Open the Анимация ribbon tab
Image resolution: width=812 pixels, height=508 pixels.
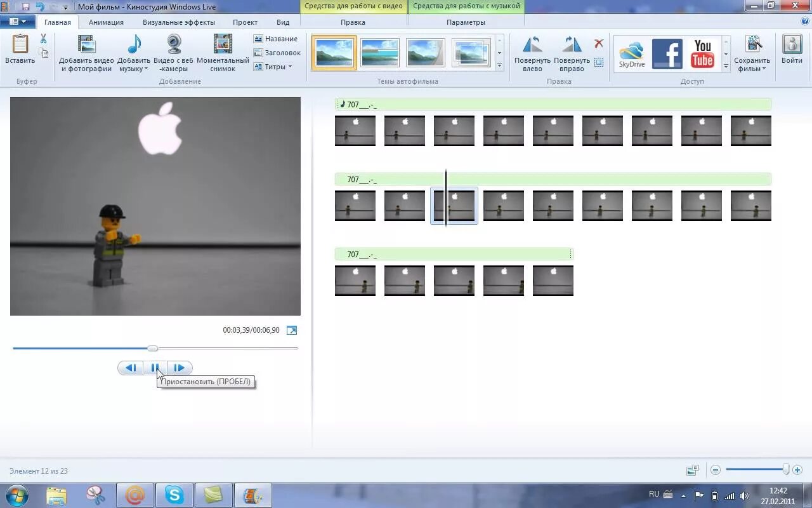click(106, 22)
